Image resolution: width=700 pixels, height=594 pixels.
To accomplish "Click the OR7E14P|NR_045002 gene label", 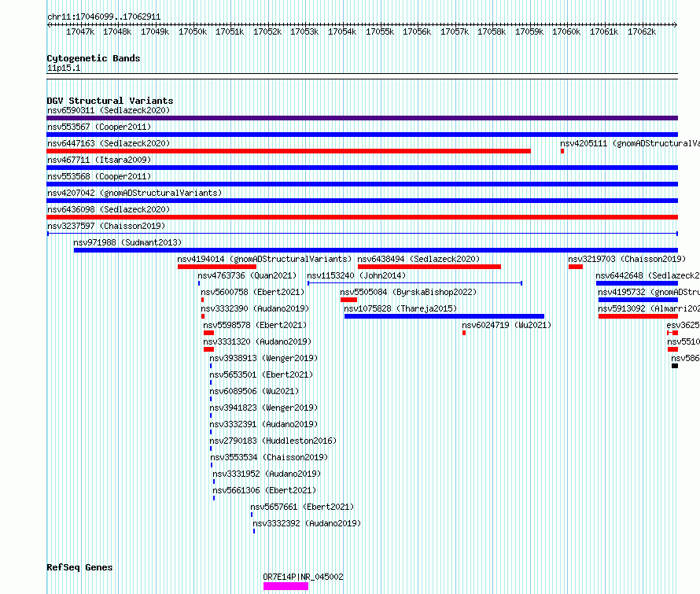I will pyautogui.click(x=304, y=577).
